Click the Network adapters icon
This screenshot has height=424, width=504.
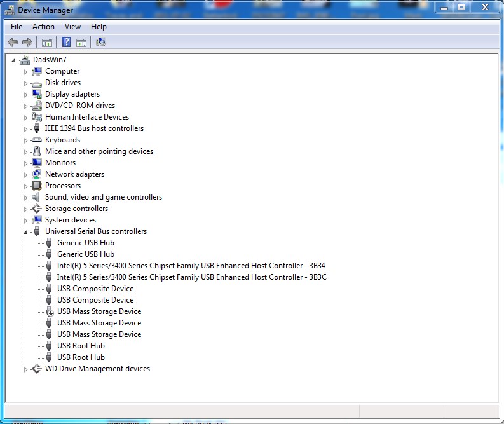coord(37,174)
